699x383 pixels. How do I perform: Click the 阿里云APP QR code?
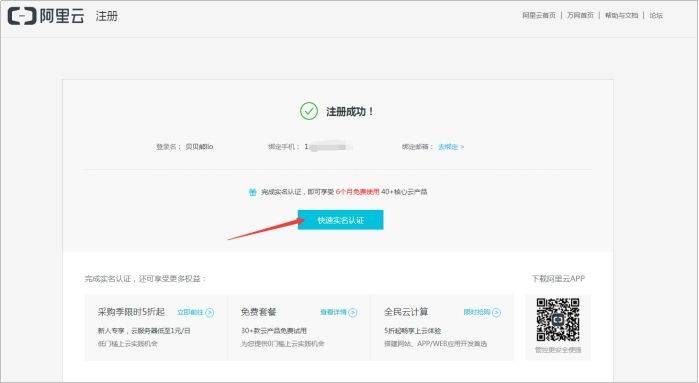click(558, 320)
